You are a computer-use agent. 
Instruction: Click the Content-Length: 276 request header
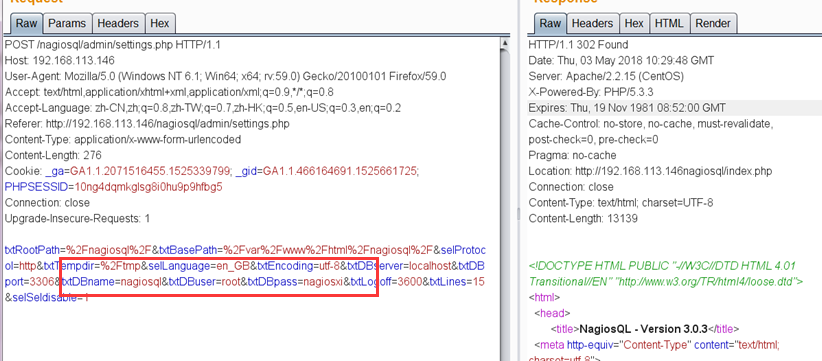point(53,155)
